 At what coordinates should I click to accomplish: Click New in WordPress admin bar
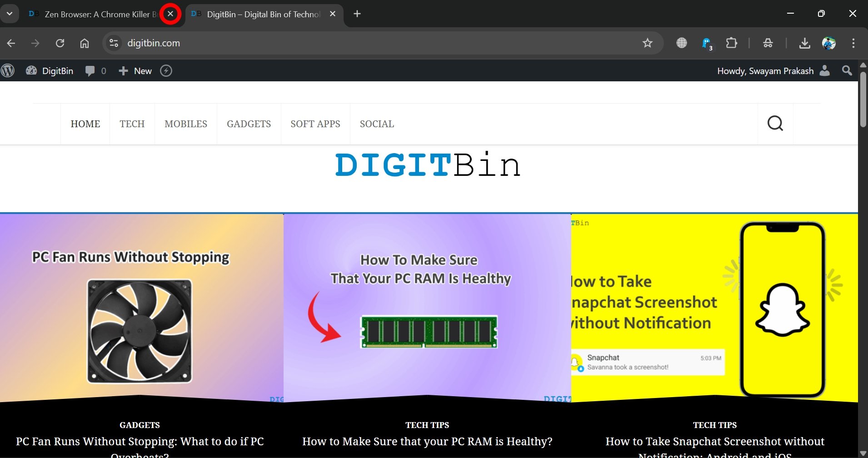(135, 71)
